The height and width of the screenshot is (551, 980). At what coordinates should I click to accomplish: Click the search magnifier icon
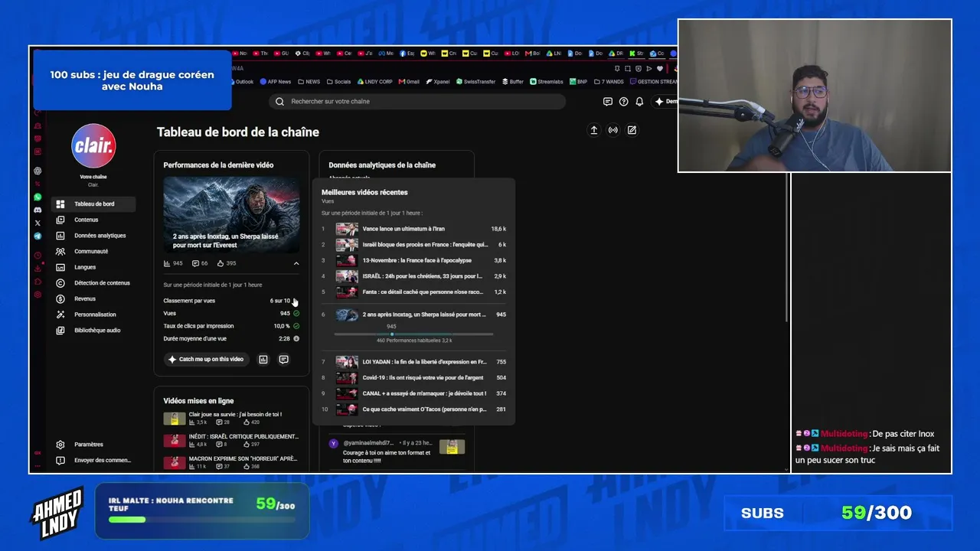tap(281, 101)
